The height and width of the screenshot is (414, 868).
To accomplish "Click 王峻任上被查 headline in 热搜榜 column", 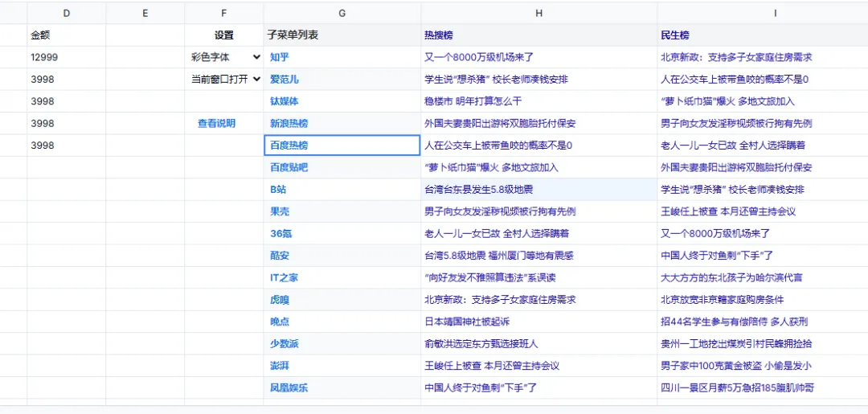I will [x=492, y=366].
